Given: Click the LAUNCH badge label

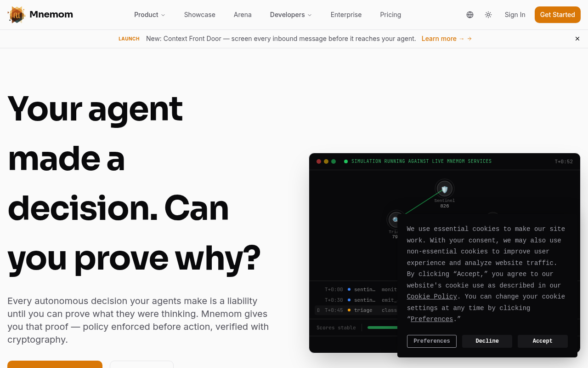Looking at the screenshot, I should [x=129, y=39].
